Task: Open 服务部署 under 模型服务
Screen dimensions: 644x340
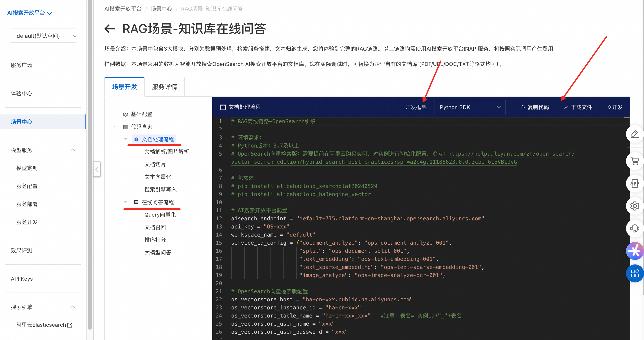Action: [27, 204]
